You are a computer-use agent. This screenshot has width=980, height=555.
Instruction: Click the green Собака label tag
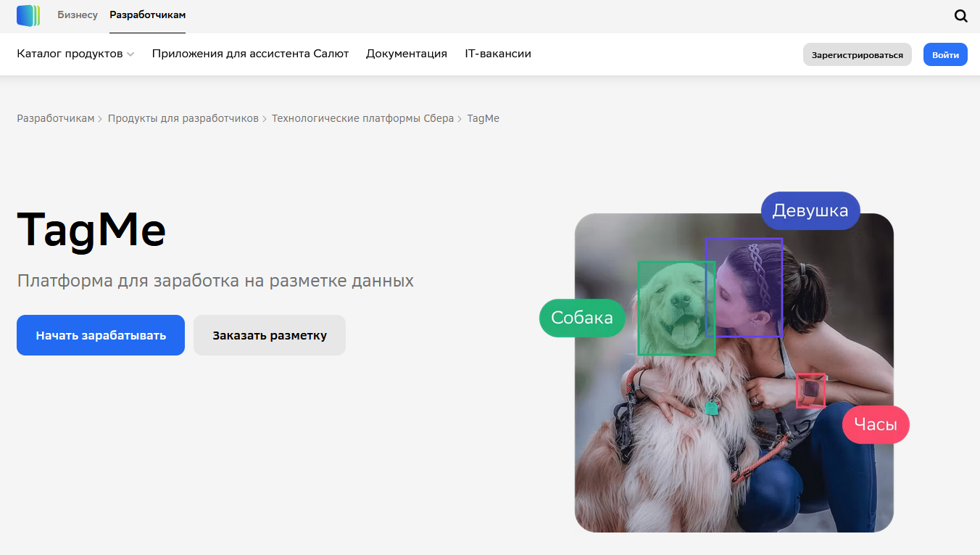581,318
